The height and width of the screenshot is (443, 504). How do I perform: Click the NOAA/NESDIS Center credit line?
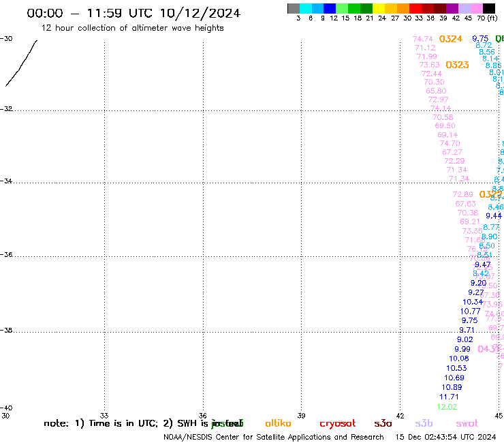274,438
